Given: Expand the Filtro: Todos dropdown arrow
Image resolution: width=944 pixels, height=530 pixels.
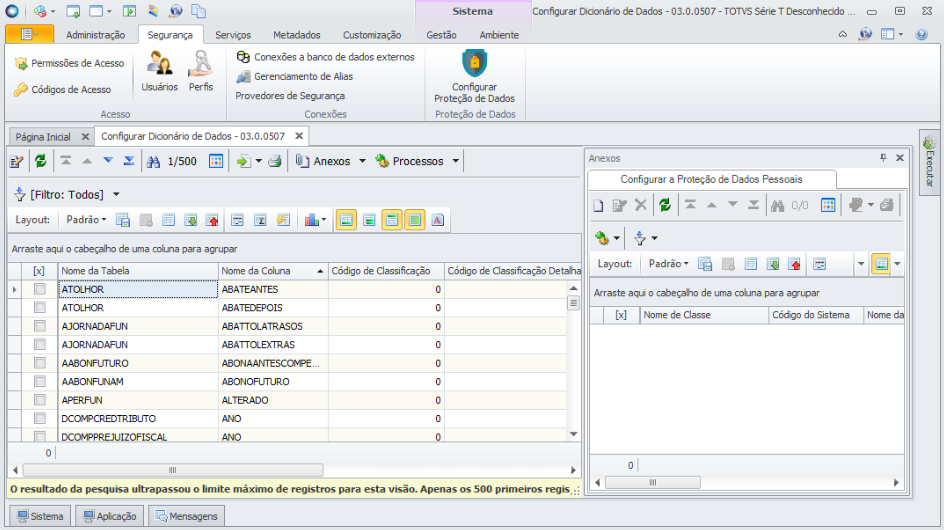Looking at the screenshot, I should point(116,195).
